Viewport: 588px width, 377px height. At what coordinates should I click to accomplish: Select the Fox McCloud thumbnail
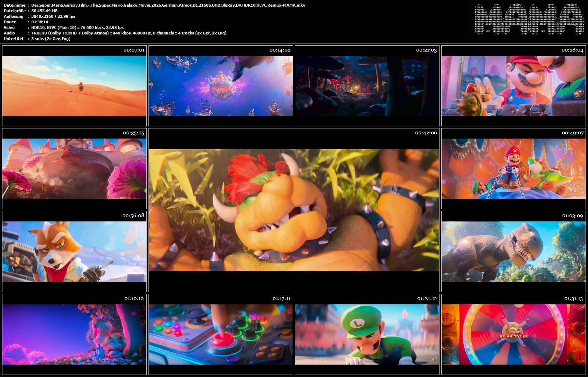74,252
